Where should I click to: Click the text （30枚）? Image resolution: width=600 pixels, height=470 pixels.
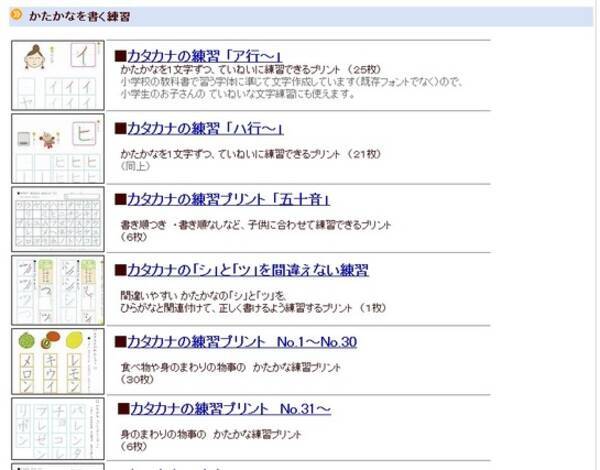coord(137,380)
